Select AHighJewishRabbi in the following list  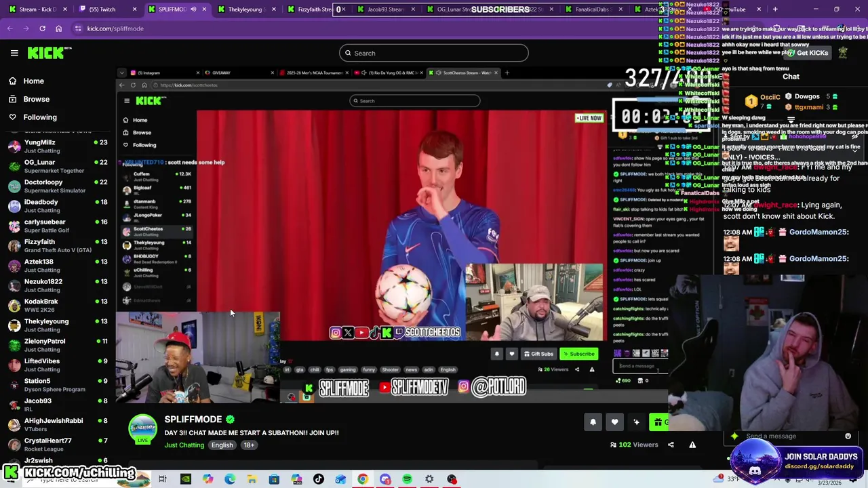click(57, 424)
